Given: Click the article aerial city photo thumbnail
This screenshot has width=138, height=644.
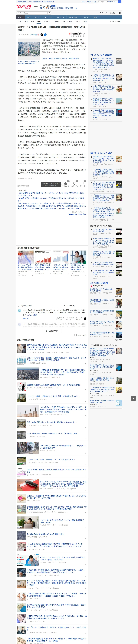Looking at the screenshot, I should [29, 49].
